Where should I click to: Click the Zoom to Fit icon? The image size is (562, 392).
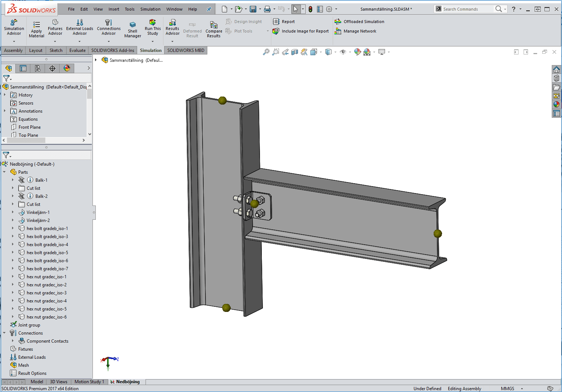(266, 52)
